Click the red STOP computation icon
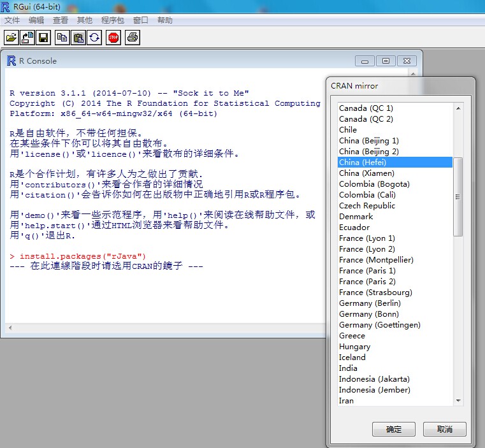The height and width of the screenshot is (448, 485). [x=113, y=38]
